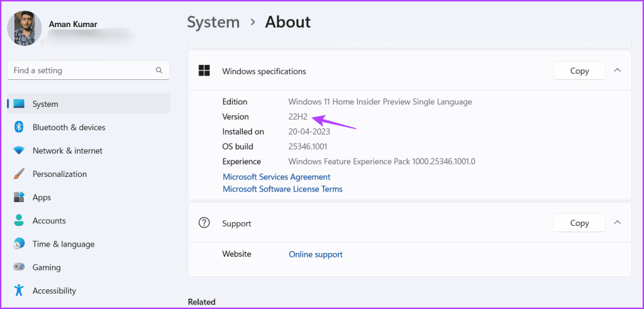Click the Related heading

point(202,302)
